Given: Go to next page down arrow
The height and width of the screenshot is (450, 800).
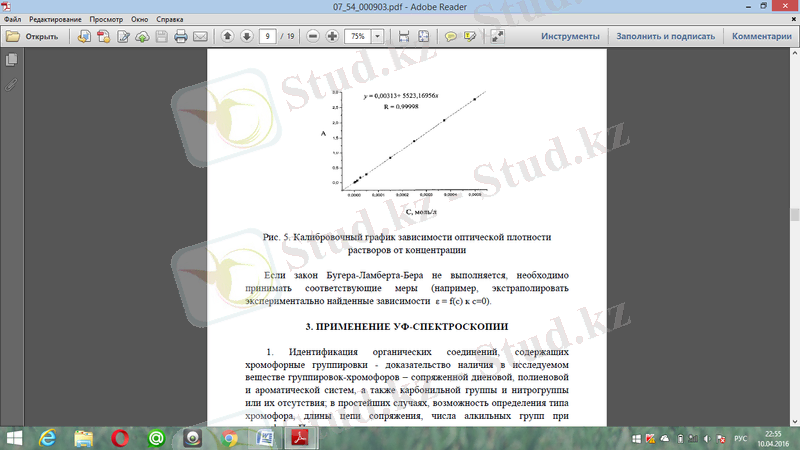Looking at the screenshot, I should pos(246,37).
